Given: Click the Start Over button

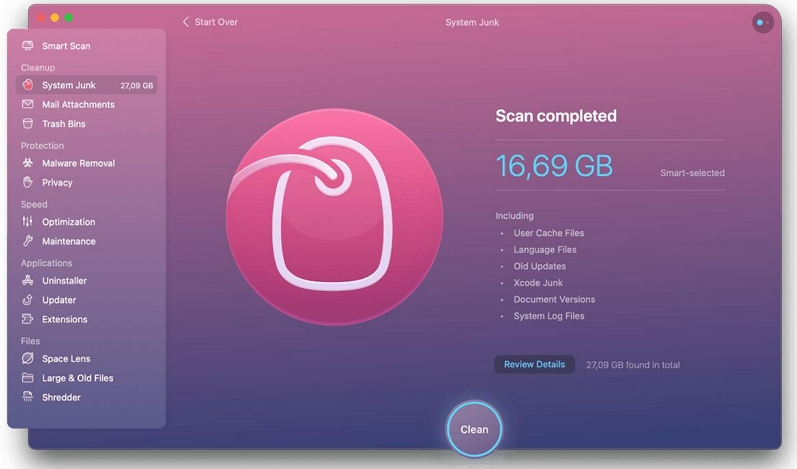Looking at the screenshot, I should point(210,22).
